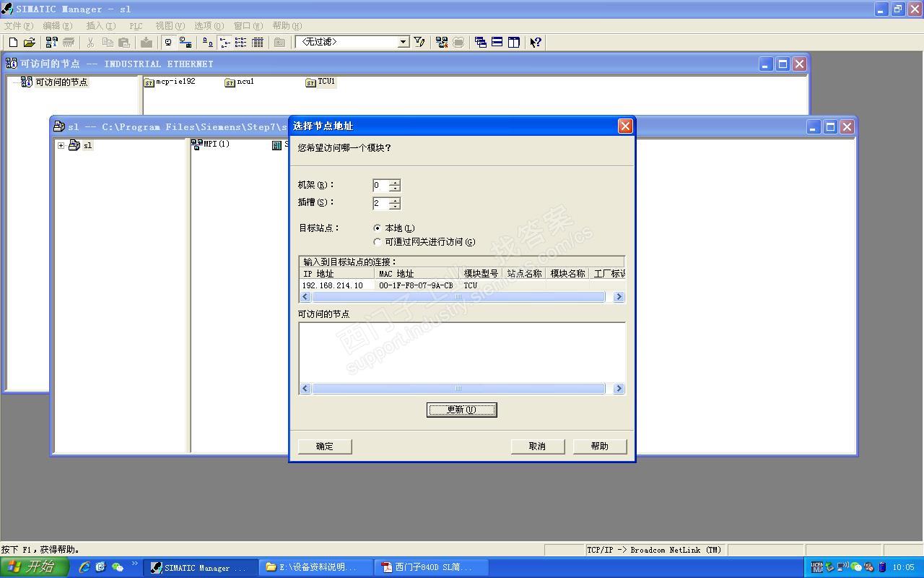The image size is (924, 578).
Task: Click the Cascade windows toolbar icon
Action: pyautogui.click(x=481, y=43)
